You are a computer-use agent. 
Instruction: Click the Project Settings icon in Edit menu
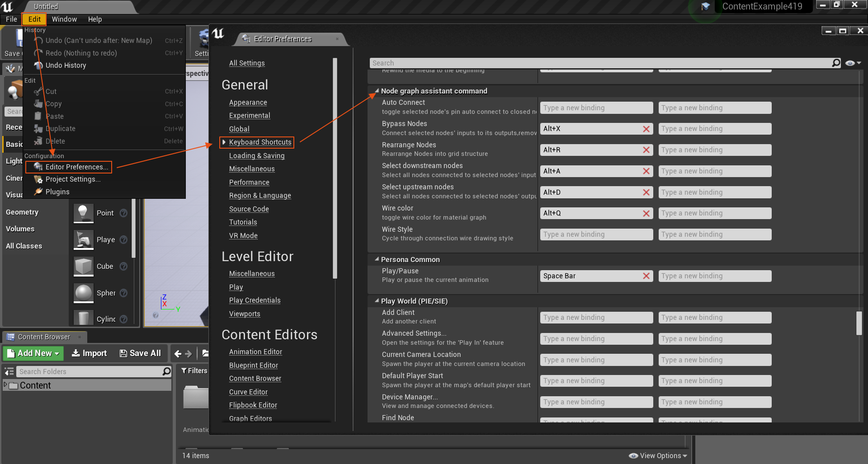pyautogui.click(x=38, y=179)
